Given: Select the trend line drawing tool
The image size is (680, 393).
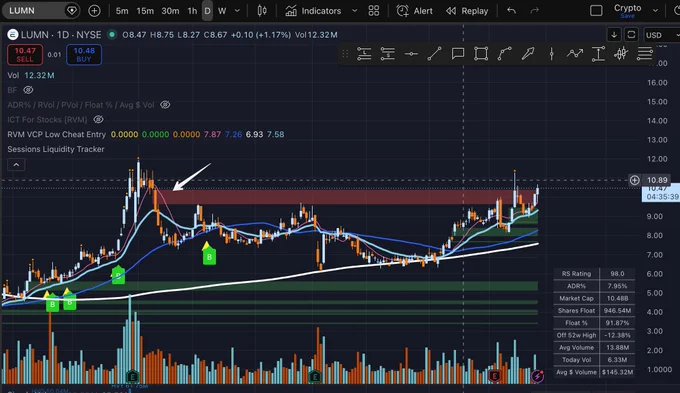Looking at the screenshot, I should click(x=434, y=54).
